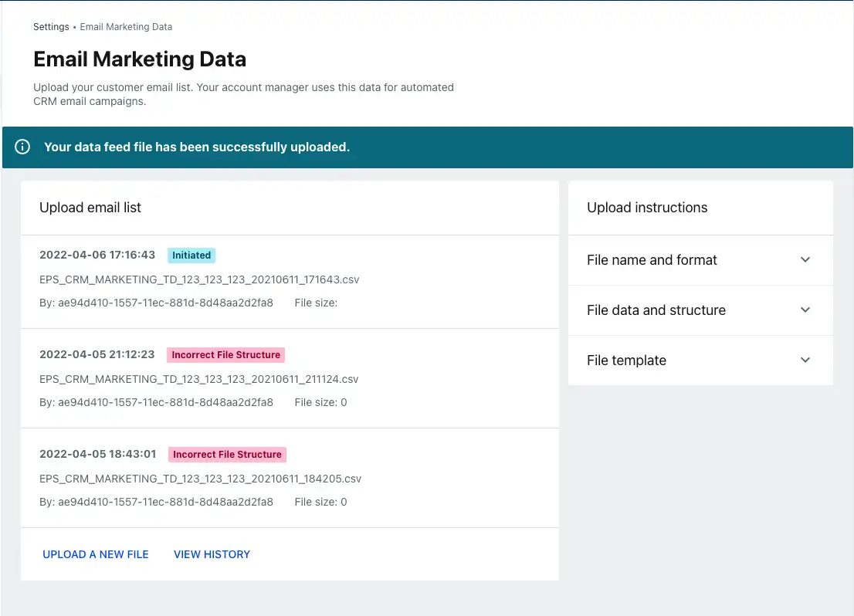The width and height of the screenshot is (854, 616).
Task: Click the successfully uploaded banner message
Action: coord(196,147)
